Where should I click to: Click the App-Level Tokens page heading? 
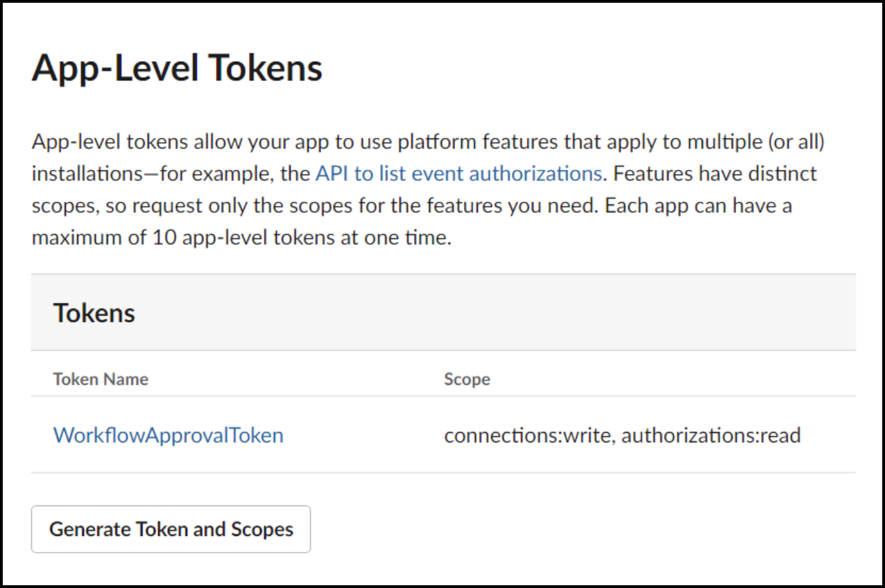177,69
